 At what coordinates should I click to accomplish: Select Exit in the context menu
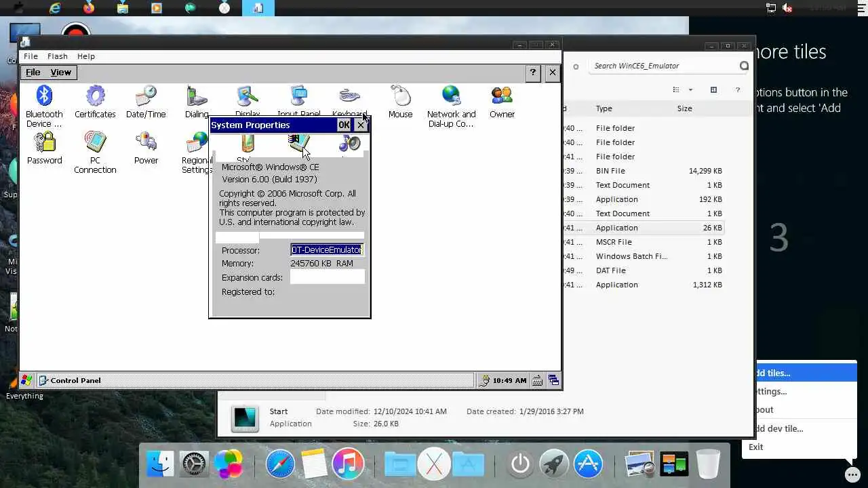click(x=756, y=447)
